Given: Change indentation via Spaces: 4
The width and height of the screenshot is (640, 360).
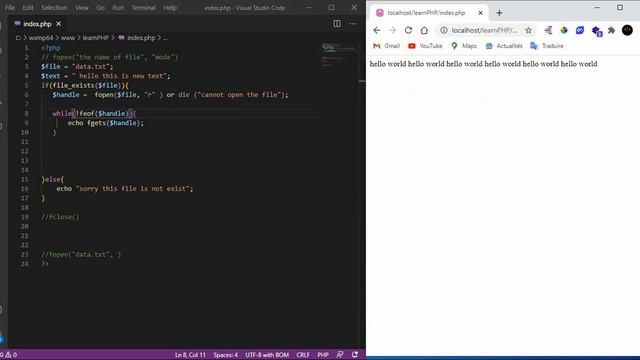Looking at the screenshot, I should pyautogui.click(x=225, y=355).
